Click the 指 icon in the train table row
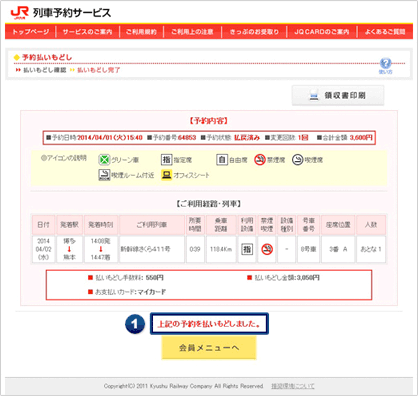The image size is (419, 396). (x=247, y=249)
